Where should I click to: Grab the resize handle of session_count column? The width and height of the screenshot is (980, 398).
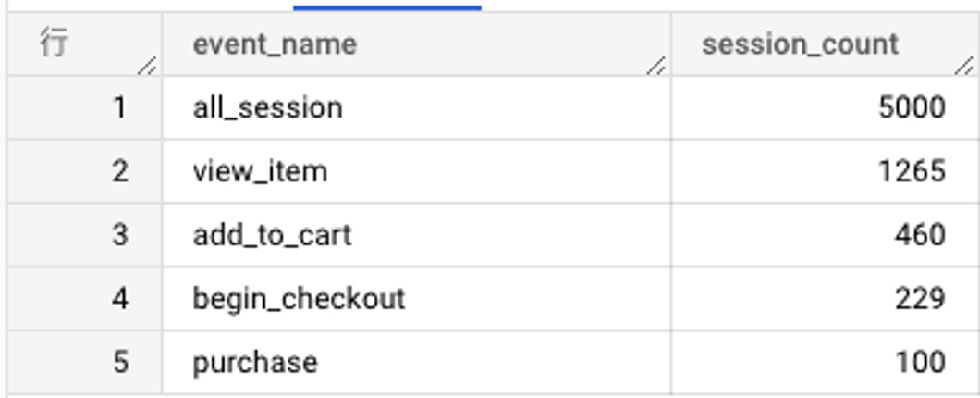pyautogui.click(x=964, y=65)
